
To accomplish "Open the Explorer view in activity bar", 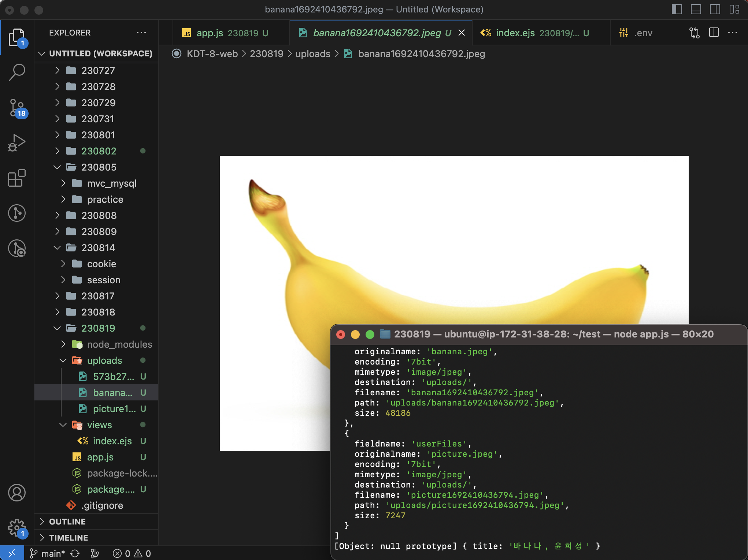I will point(17,37).
